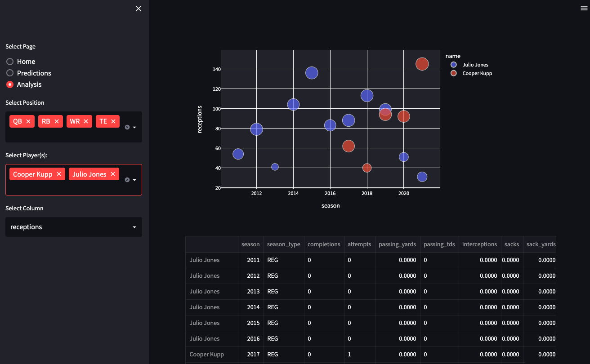
Task: Expand the Select Position dropdown arrow
Action: 134,127
